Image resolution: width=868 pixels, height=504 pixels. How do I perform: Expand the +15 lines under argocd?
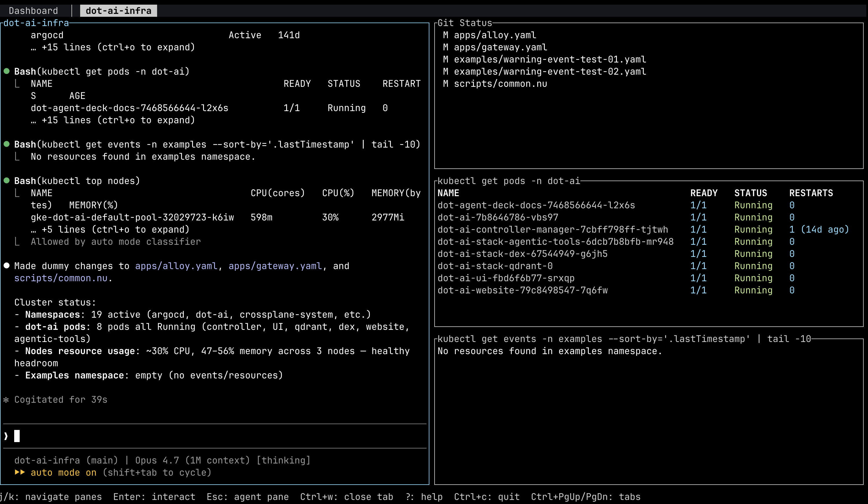coord(113,47)
